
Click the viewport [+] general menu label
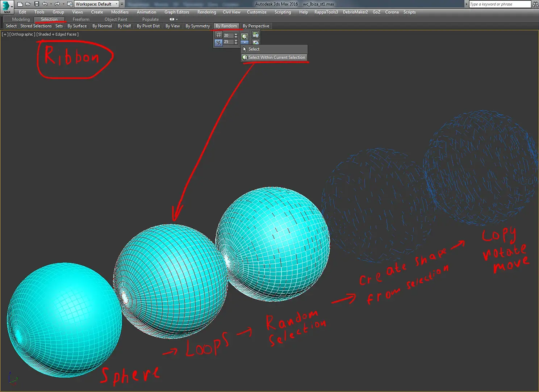pyautogui.click(x=5, y=34)
